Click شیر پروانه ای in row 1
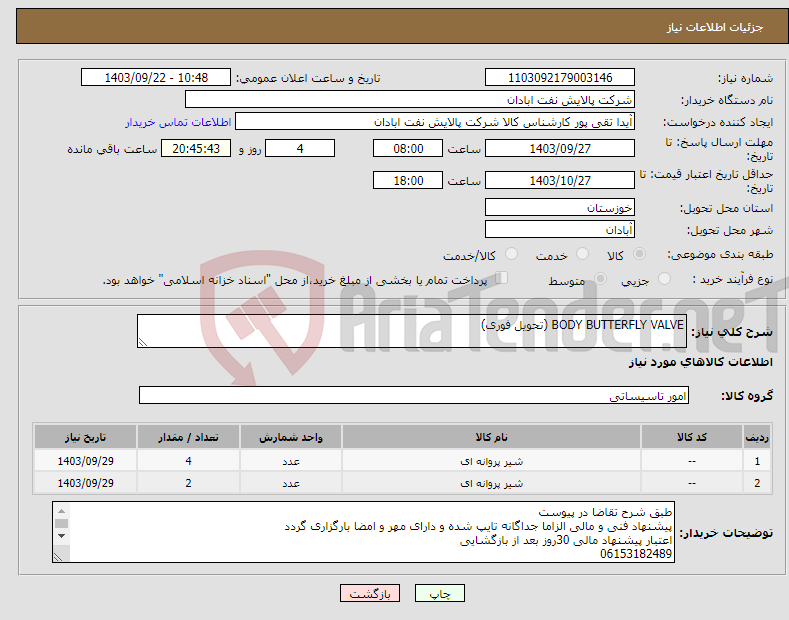 pyautogui.click(x=491, y=461)
